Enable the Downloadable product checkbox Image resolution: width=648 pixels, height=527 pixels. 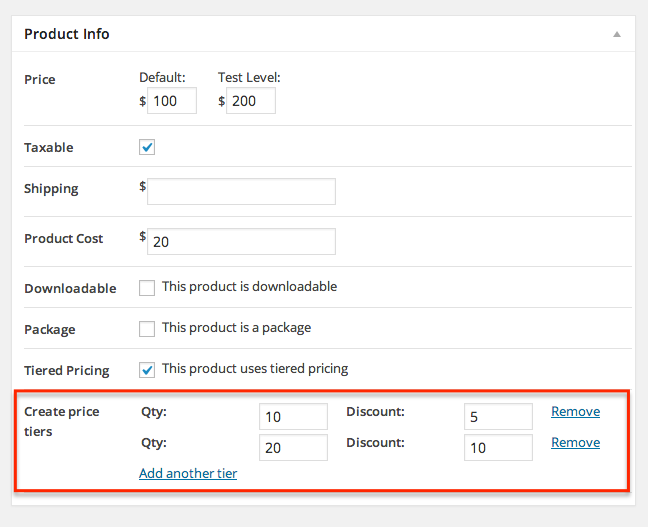tap(147, 288)
